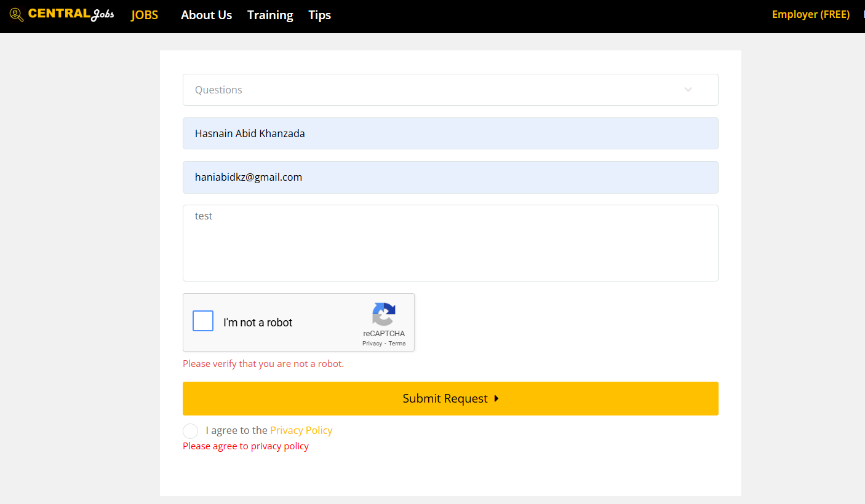865x504 pixels.
Task: Open the yellow Privacy Policy link
Action: click(x=301, y=430)
